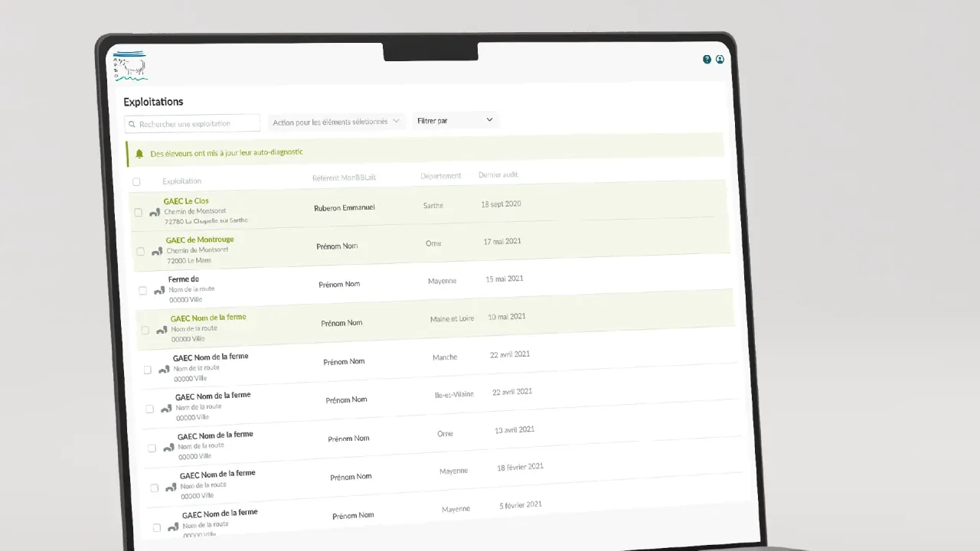Image resolution: width=980 pixels, height=551 pixels.
Task: Check the box for GAEC Le Clos
Action: (139, 213)
